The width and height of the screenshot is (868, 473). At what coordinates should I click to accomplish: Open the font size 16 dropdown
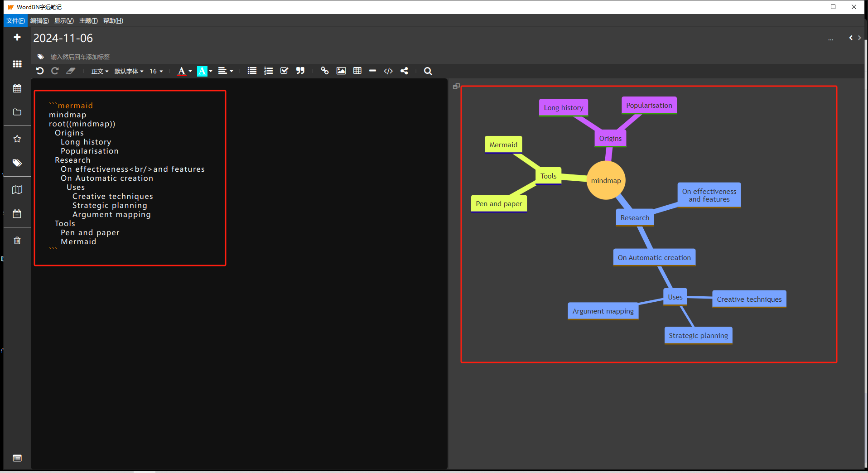(x=156, y=71)
